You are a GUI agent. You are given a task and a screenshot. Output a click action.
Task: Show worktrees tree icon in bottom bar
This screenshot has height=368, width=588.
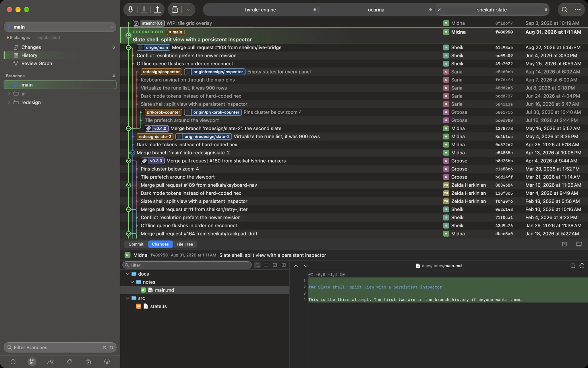click(x=107, y=362)
